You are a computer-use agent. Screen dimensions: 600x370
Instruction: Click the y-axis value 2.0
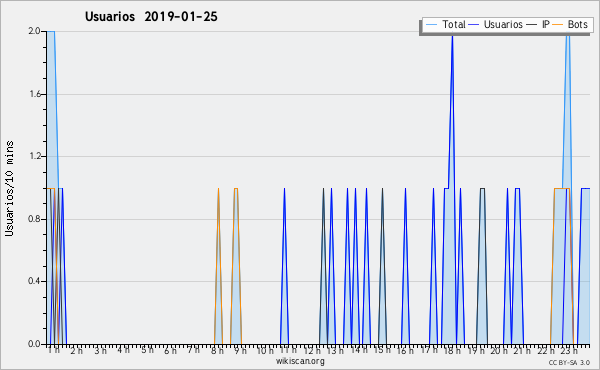pos(34,31)
